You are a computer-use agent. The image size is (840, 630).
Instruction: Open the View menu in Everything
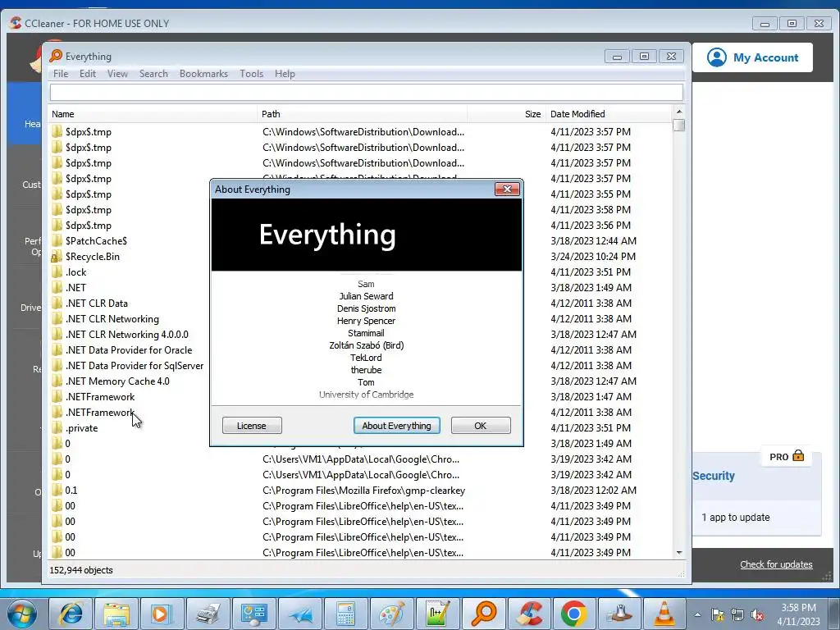pos(117,73)
